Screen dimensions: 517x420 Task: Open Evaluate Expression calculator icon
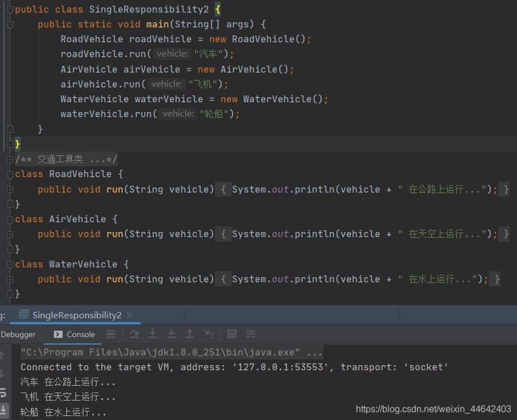pos(232,334)
